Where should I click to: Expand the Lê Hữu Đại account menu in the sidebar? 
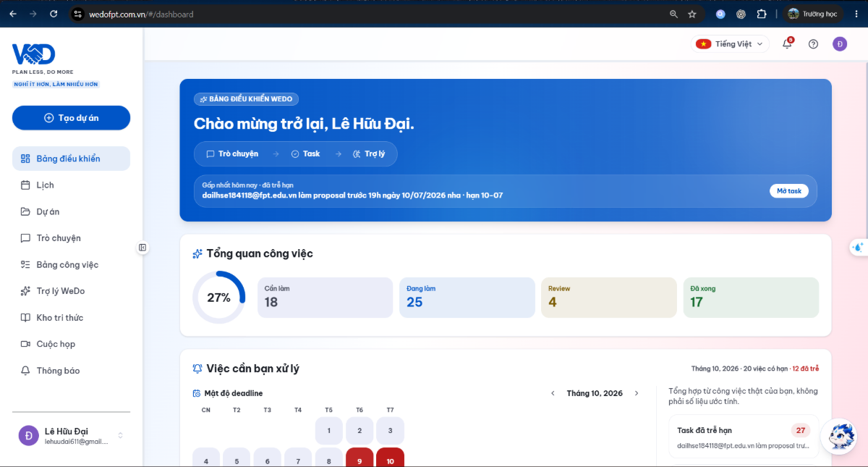point(71,435)
